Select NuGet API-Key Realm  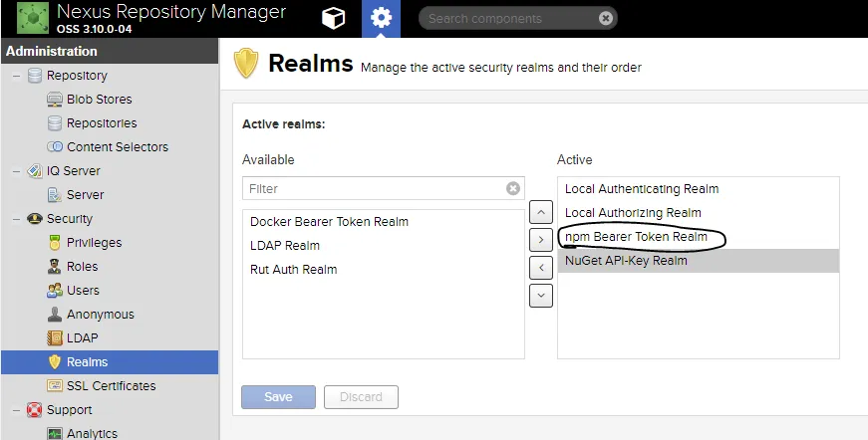click(x=698, y=261)
